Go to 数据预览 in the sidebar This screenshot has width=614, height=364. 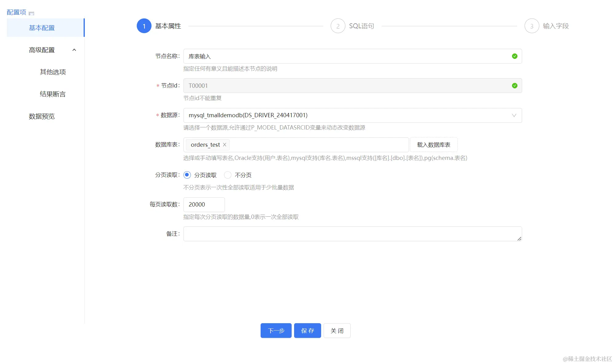(42, 116)
